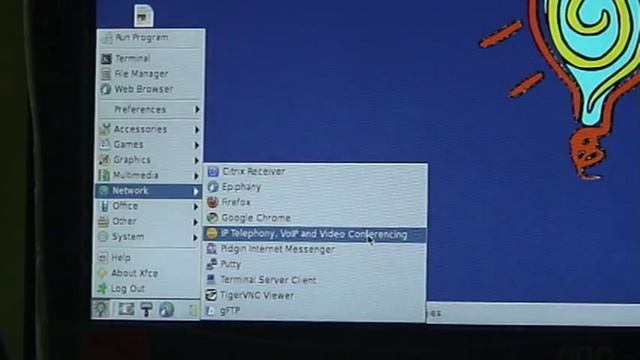Viewport: 640px width, 360px height.
Task: Click the Google Chrome icon
Action: [212, 218]
